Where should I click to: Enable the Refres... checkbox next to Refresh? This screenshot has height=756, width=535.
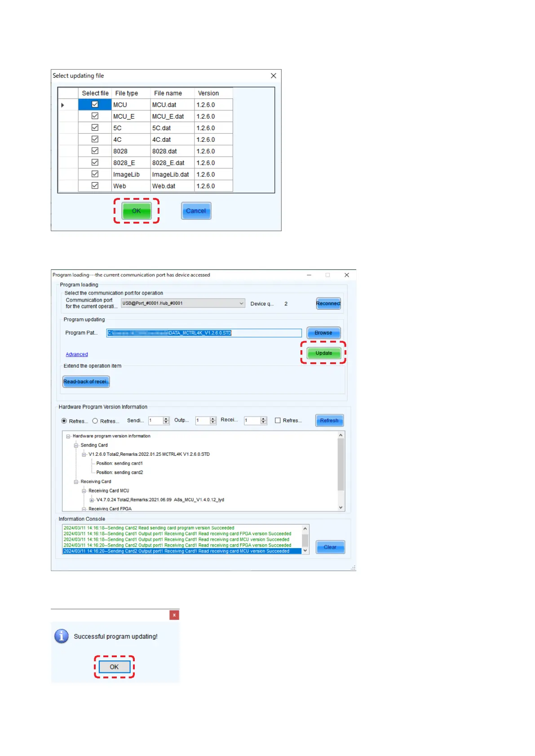pos(278,421)
